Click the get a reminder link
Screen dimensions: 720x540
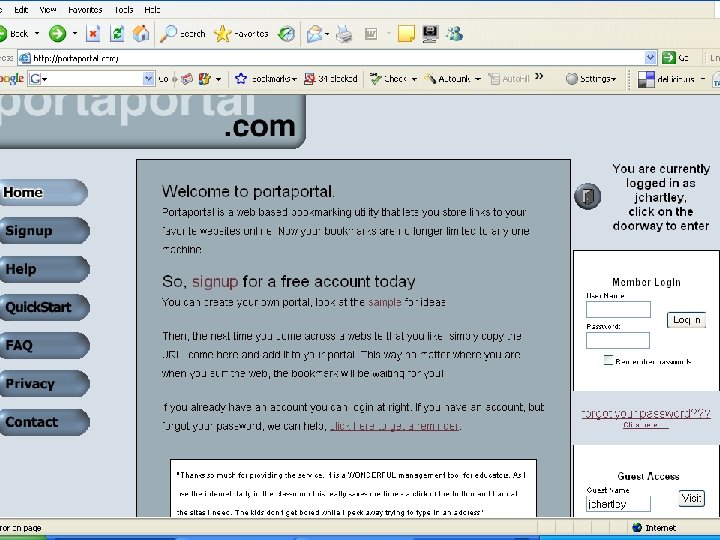[394, 426]
